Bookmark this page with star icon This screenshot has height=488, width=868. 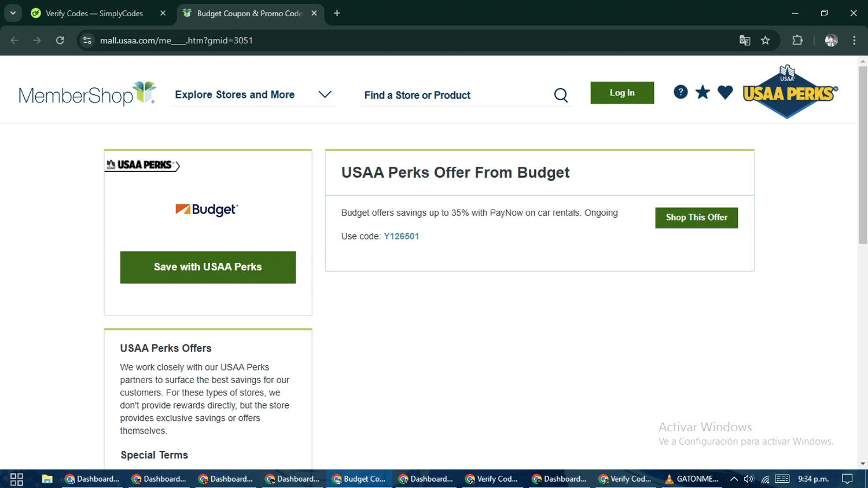pos(766,41)
